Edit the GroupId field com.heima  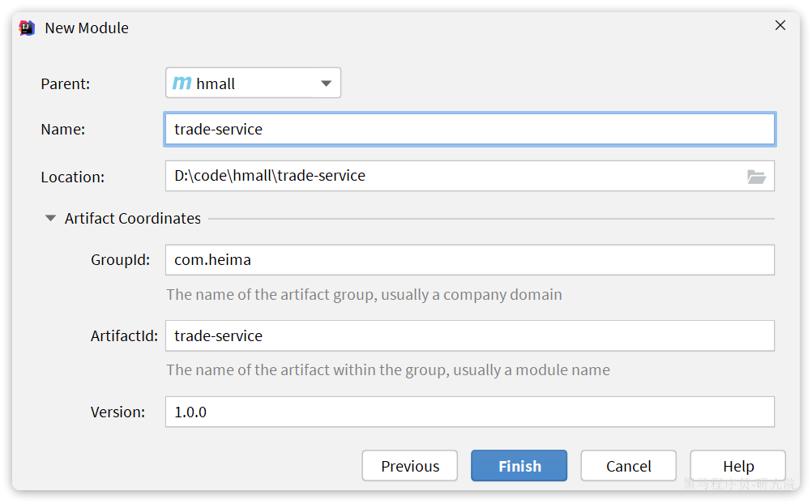click(x=470, y=259)
